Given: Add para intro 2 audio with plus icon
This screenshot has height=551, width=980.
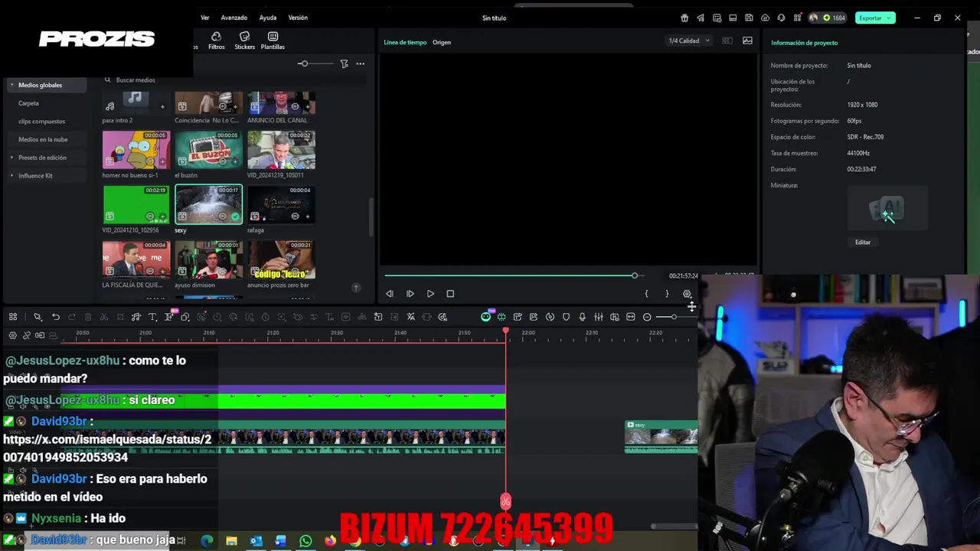Looking at the screenshot, I should pyautogui.click(x=162, y=107).
